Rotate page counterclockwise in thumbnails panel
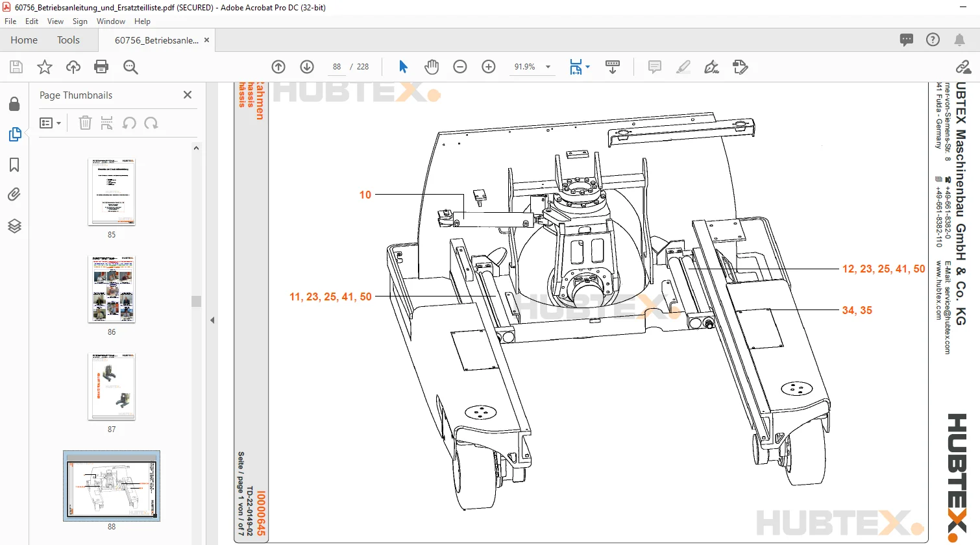The height and width of the screenshot is (545, 980). 129,123
